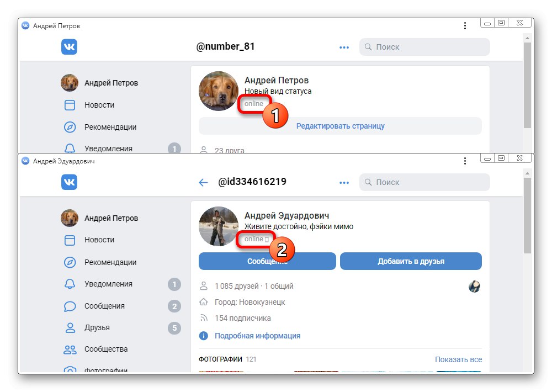The image size is (552, 392).
Task: Click Андрей Петров name in bottom sidebar
Action: click(111, 218)
